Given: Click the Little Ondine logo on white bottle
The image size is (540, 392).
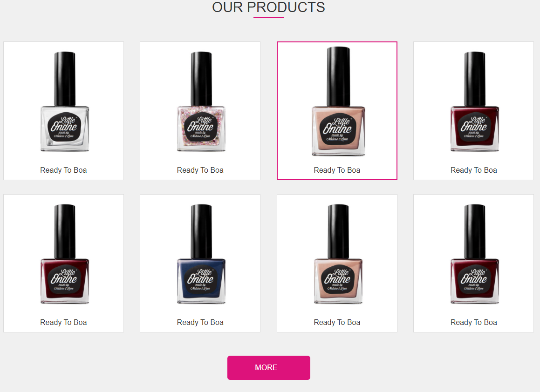Looking at the screenshot, I should click(64, 127).
